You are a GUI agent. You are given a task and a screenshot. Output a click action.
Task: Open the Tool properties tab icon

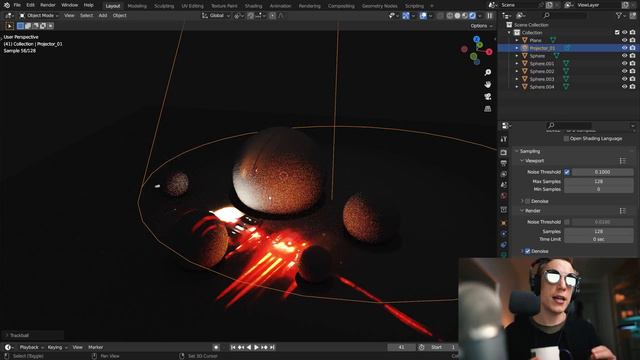tap(504, 139)
